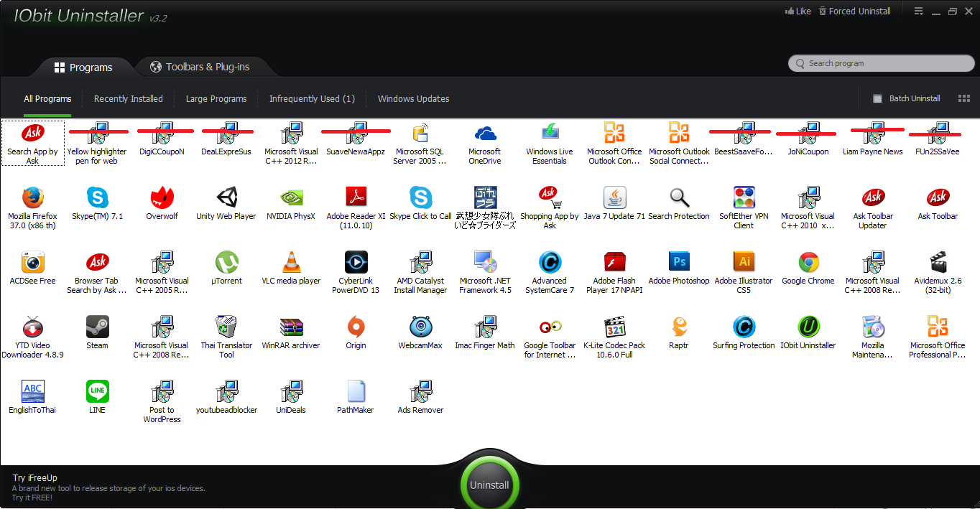Select YTD Video Downloader 4.8.9 icon
980x509 pixels.
click(32, 327)
